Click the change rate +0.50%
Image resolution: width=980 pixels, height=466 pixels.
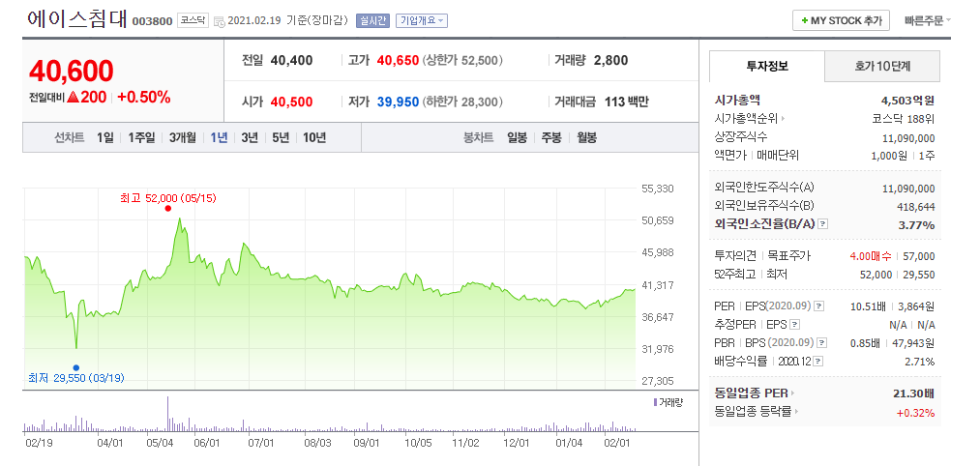click(144, 97)
